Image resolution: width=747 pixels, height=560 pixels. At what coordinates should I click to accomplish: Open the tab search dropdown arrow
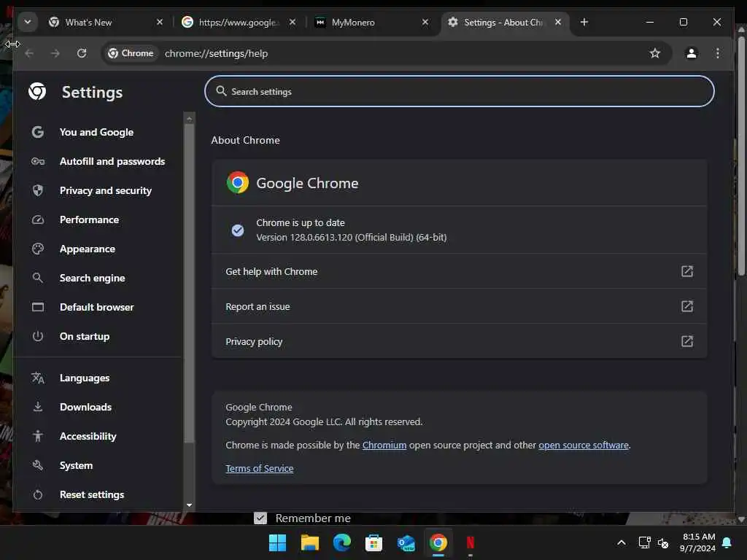tap(28, 22)
